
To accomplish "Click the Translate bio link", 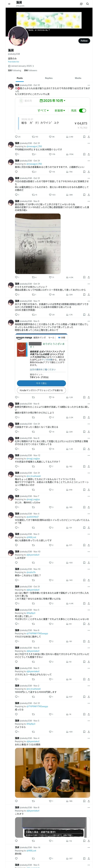I will pyautogui.click(x=14, y=62).
